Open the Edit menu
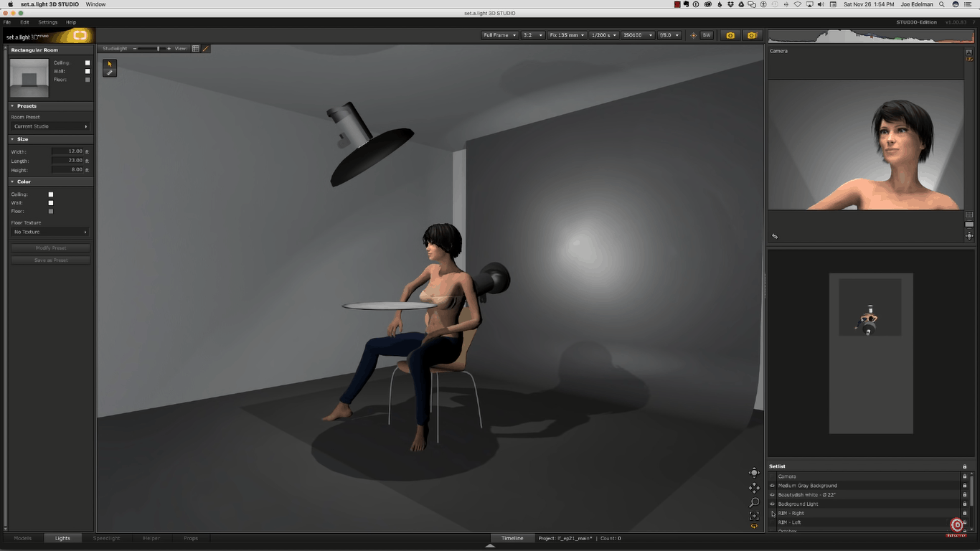 [24, 22]
